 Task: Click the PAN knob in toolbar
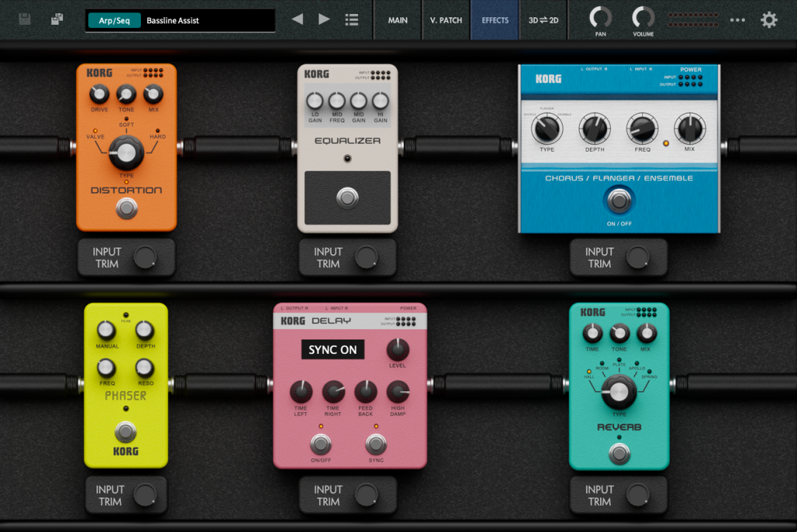(600, 16)
